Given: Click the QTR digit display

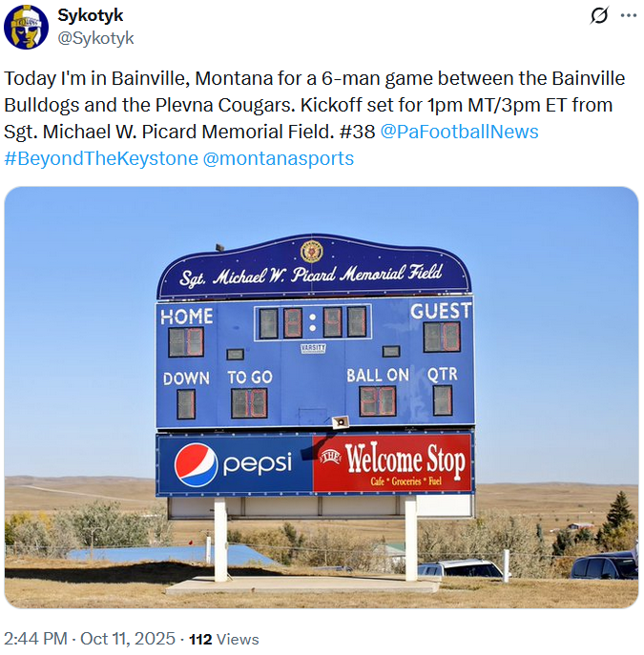Looking at the screenshot, I should (443, 400).
